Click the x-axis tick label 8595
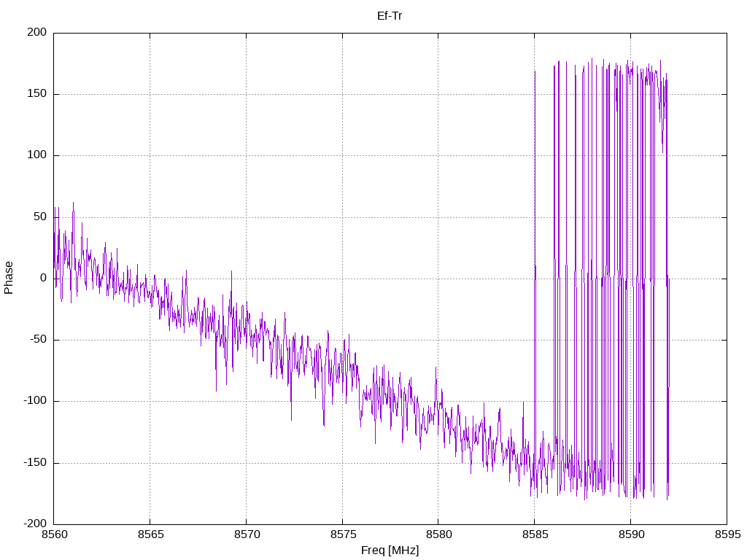The width and height of the screenshot is (747, 560). pos(727,534)
